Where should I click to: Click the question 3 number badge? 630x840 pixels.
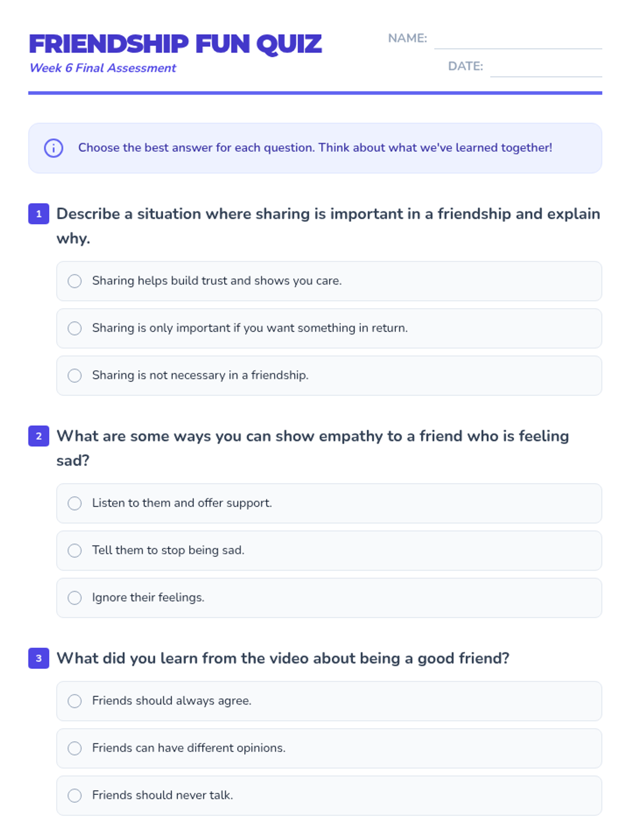pyautogui.click(x=39, y=658)
